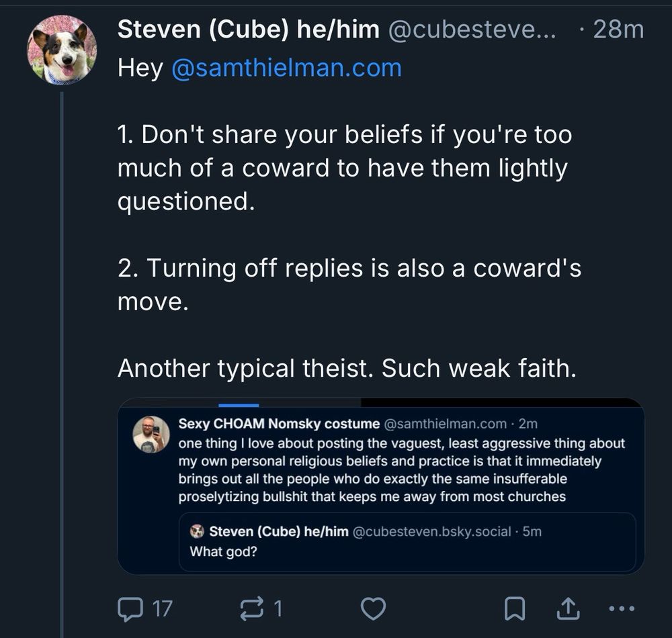Open the three-dot more options menu
The image size is (672, 638).
[621, 608]
